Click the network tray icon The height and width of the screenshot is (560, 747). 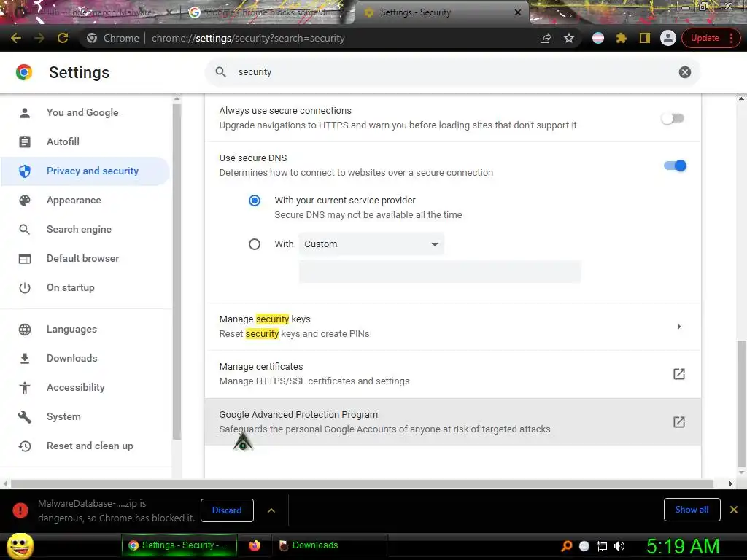(602, 546)
